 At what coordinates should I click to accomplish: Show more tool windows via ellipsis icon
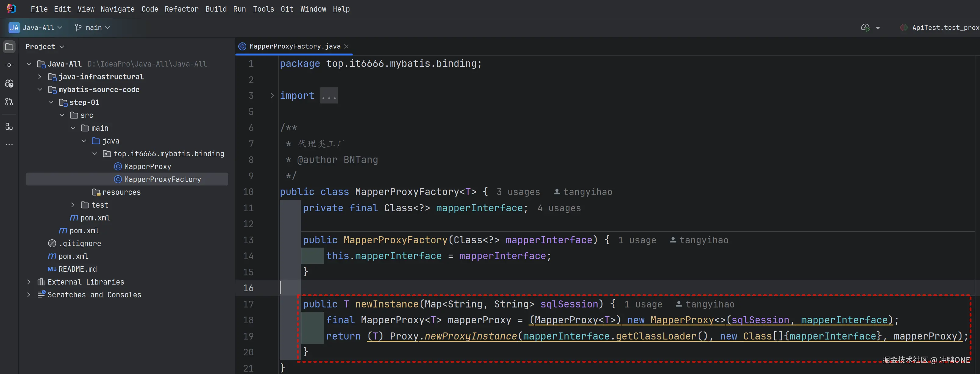[9, 145]
